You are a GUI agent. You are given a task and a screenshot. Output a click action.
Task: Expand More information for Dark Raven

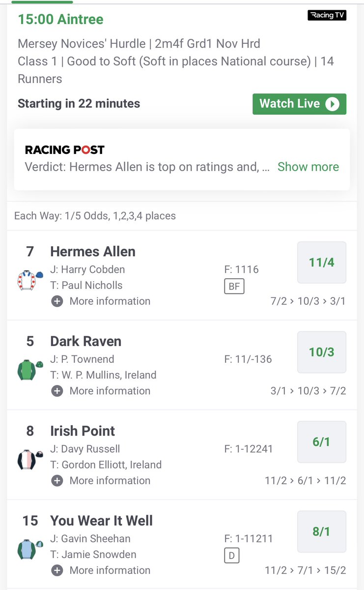(x=101, y=391)
